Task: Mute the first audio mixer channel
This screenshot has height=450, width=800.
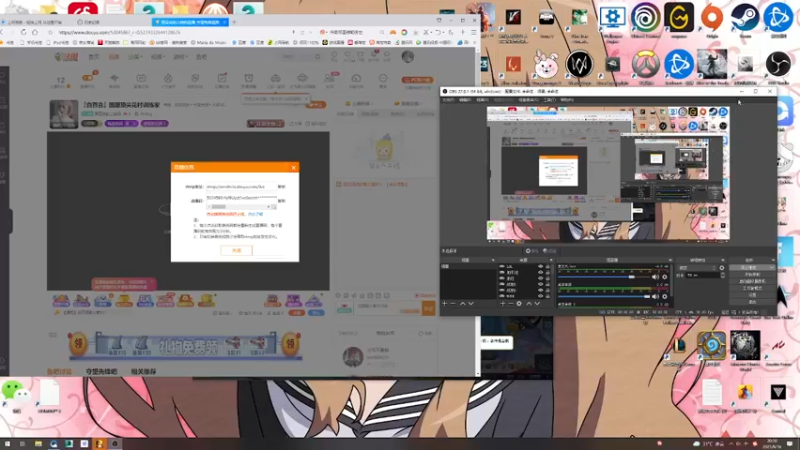Action: tap(655, 277)
